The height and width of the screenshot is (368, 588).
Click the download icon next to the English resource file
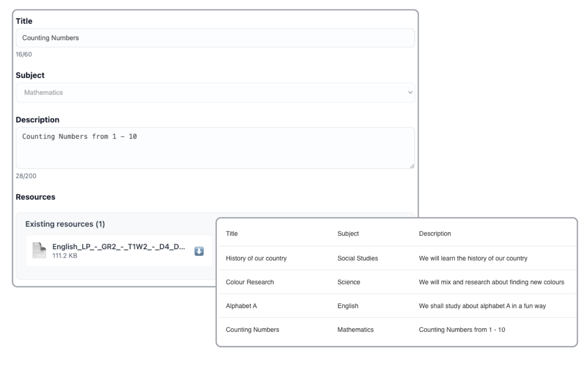click(198, 251)
